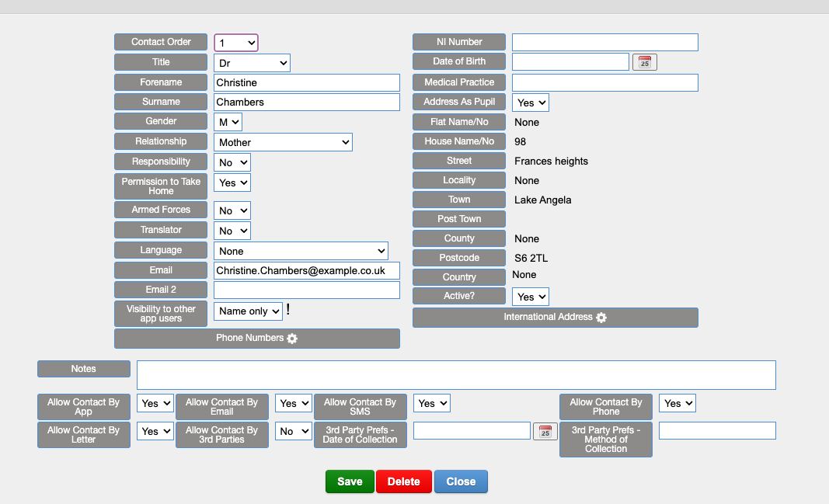This screenshot has height=504, width=829.
Task: Focus the Email 2 input field
Action: [306, 290]
